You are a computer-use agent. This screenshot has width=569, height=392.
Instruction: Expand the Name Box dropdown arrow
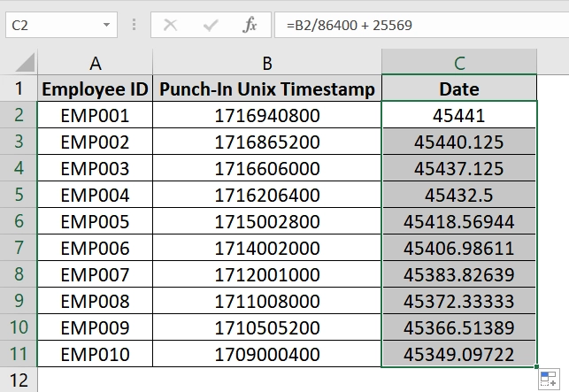pos(106,25)
